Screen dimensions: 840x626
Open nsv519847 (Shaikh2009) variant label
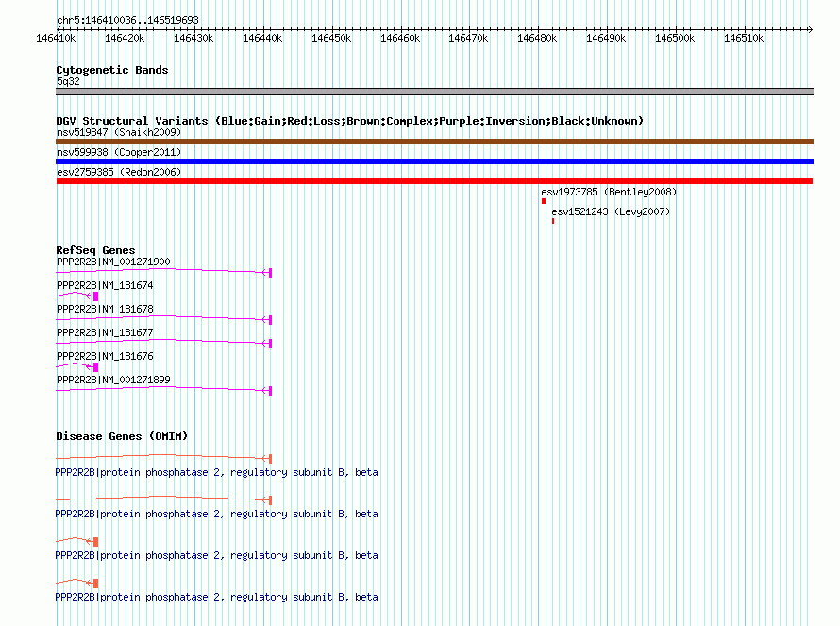point(119,132)
